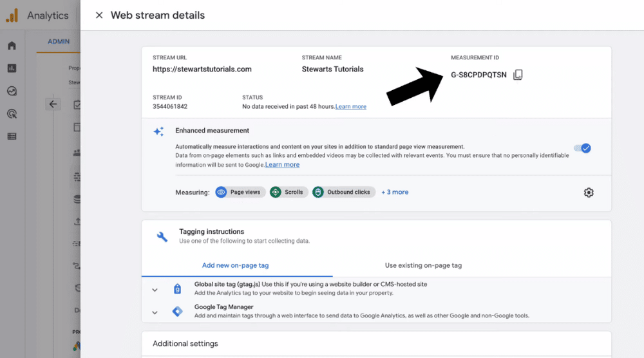644x358 pixels.
Task: Click the Global site tag icon
Action: [177, 289]
